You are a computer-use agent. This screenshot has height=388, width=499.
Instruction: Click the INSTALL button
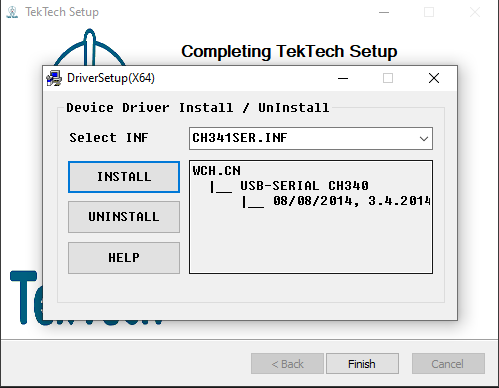124,177
